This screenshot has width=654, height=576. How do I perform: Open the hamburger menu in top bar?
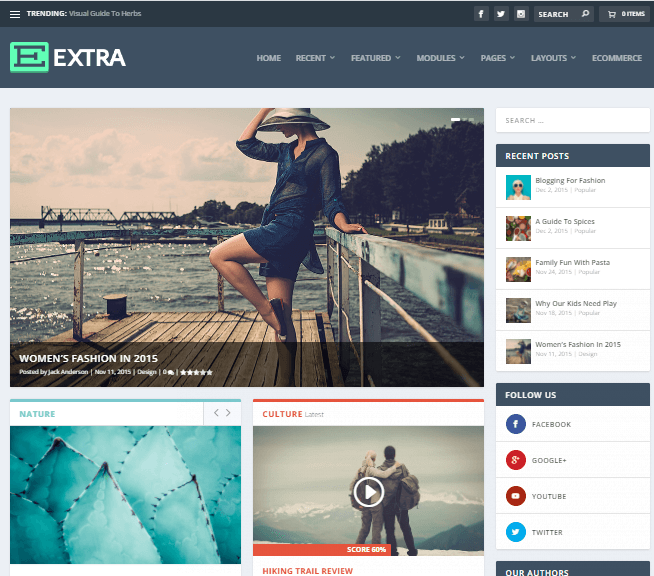[x=15, y=14]
